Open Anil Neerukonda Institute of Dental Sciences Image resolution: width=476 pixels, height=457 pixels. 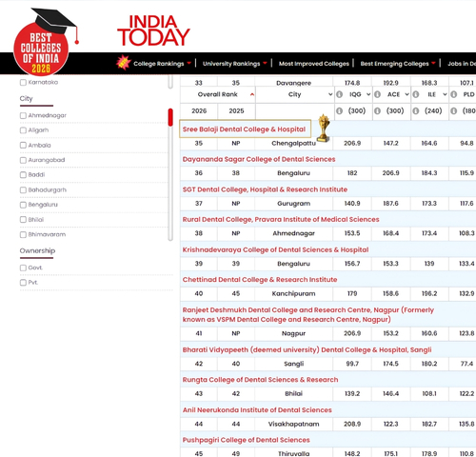257,410
